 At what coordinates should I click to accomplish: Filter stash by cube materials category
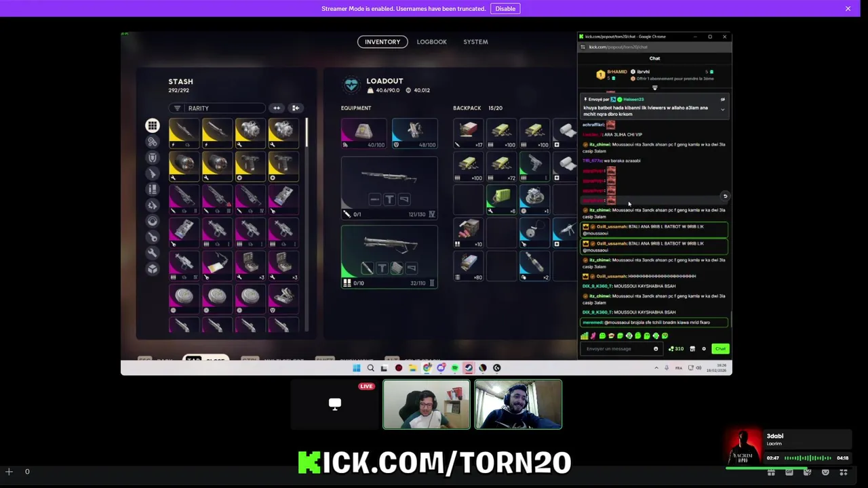point(153,269)
